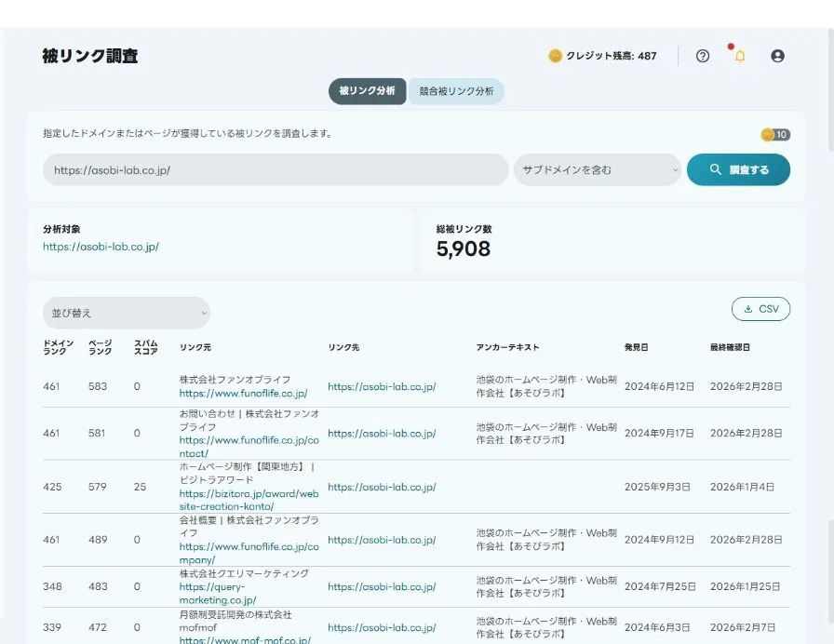This screenshot has width=834, height=644.
Task: Click the download icon in CSV button
Action: tap(747, 309)
